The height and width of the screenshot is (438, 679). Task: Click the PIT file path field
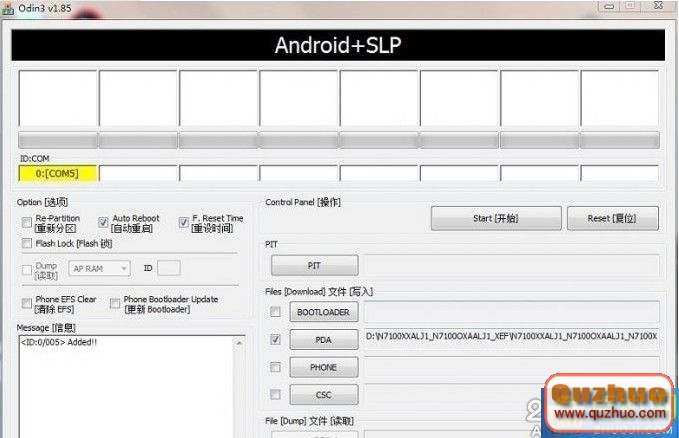click(511, 266)
